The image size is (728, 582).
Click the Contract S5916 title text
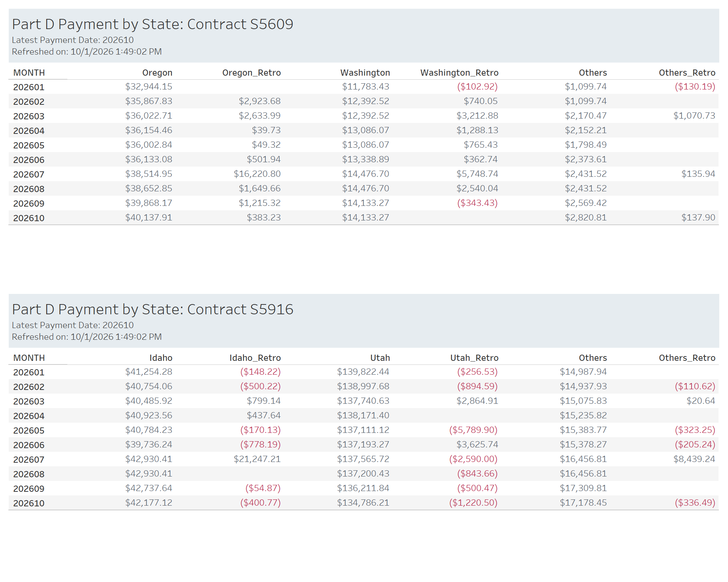[153, 309]
